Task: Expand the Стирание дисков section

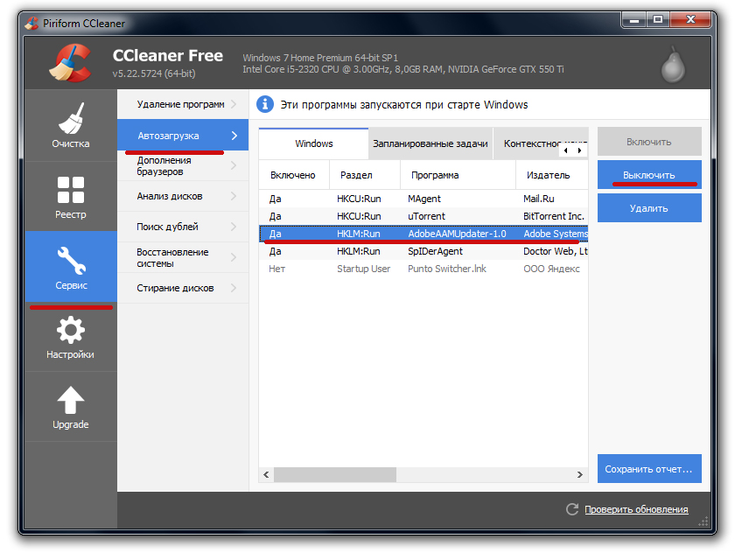Action: click(182, 290)
